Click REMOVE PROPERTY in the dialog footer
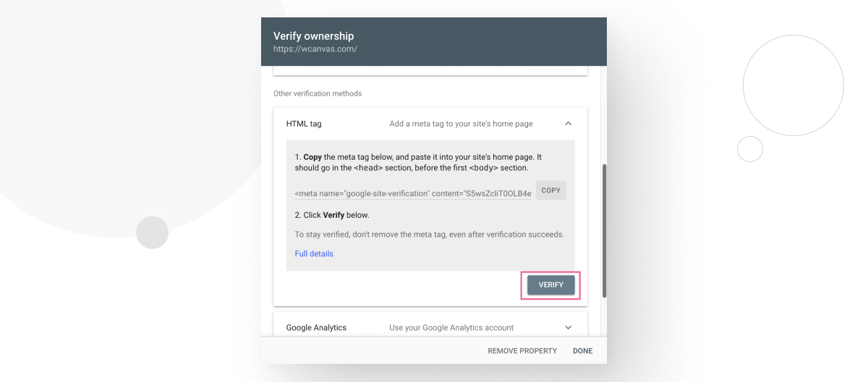 pyautogui.click(x=522, y=351)
